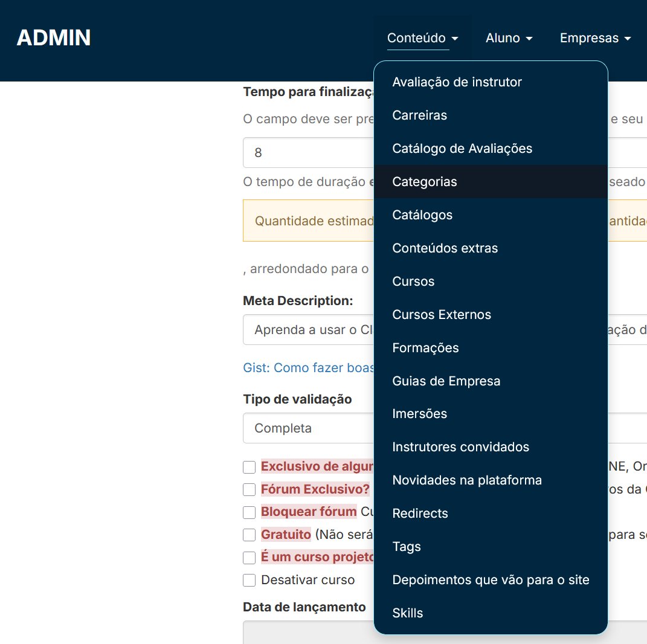Choose Guias de Empresa
The image size is (647, 644).
(x=490, y=381)
